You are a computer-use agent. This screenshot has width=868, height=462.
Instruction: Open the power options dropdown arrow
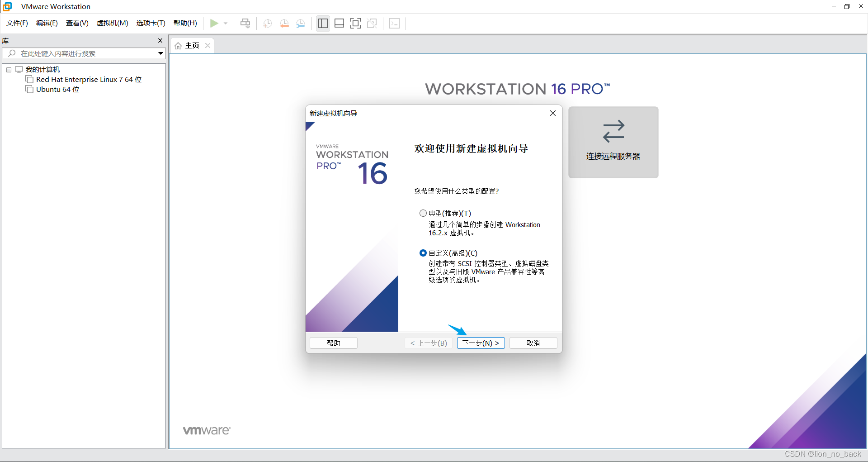click(x=226, y=23)
